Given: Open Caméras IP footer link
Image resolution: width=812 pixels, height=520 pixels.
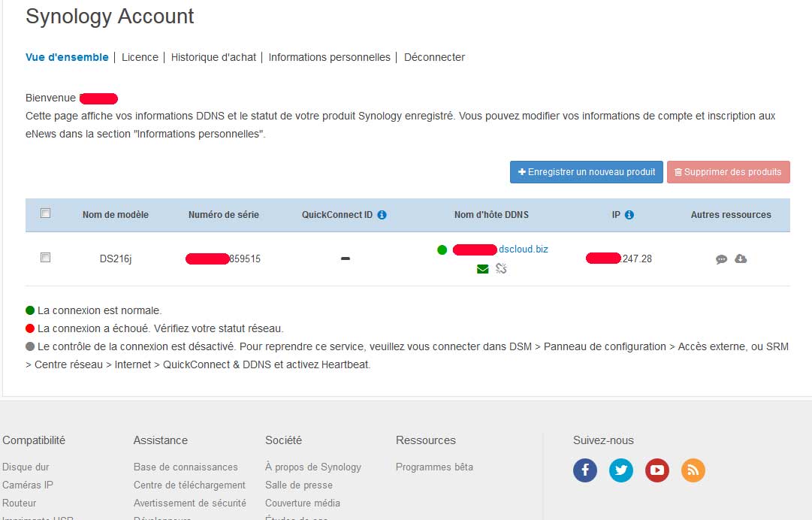Looking at the screenshot, I should tap(28, 485).
